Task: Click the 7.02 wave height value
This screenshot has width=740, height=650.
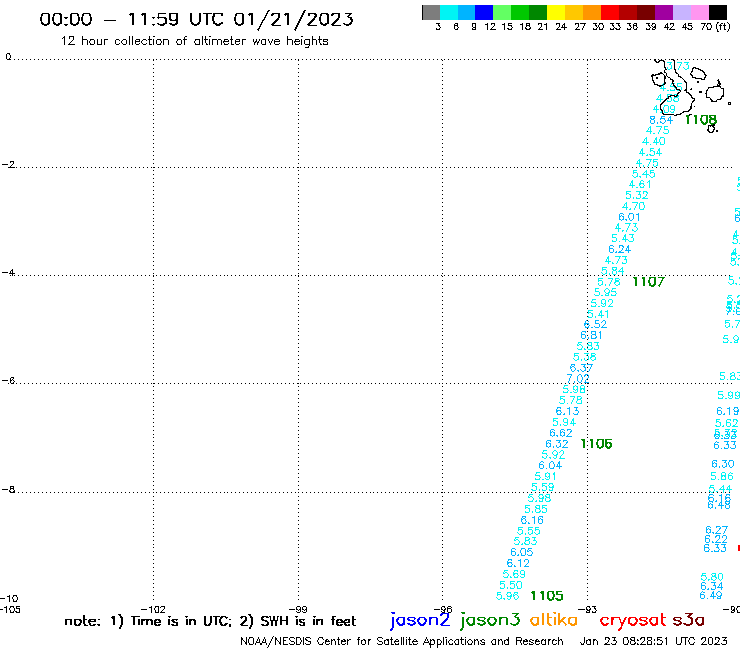Action: (x=578, y=379)
